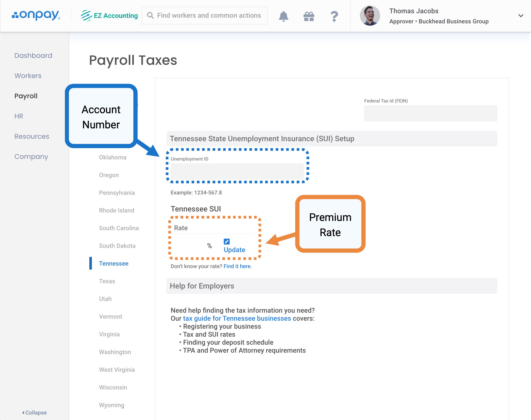The height and width of the screenshot is (420, 531).
Task: Go to the Dashboard section
Action: 33,56
